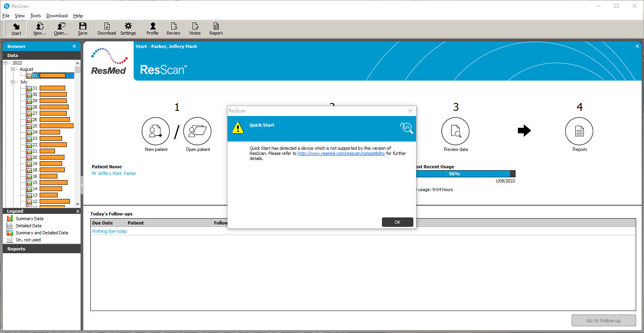Image resolution: width=644 pixels, height=333 pixels.
Task: Click the Browser tree scroll up arrow
Action: 77,63
